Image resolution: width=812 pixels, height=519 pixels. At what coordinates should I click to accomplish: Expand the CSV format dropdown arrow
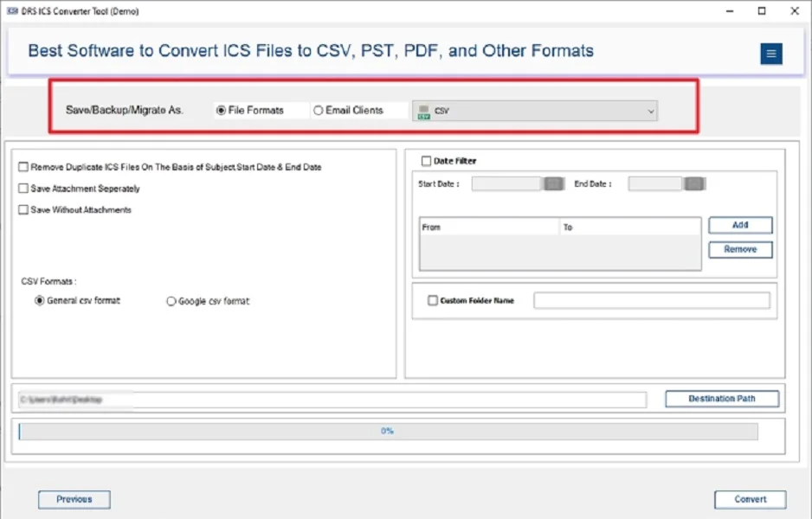pos(650,112)
